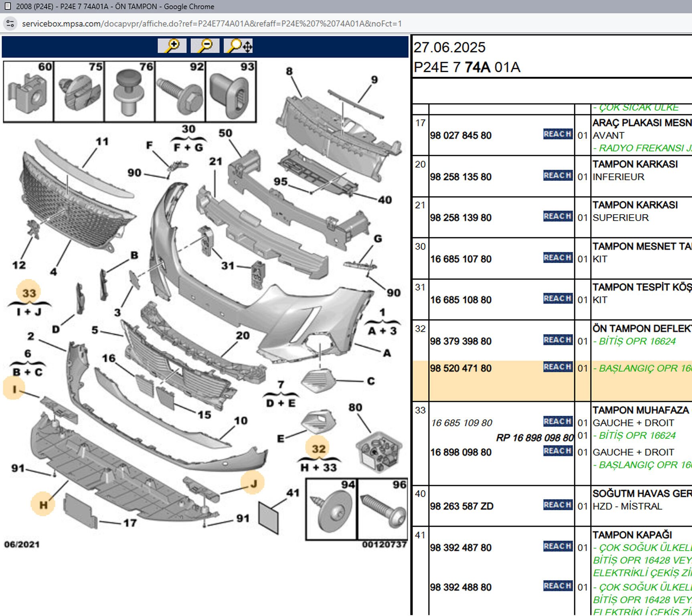Select push rivet thumbnail numbered 76

click(129, 92)
